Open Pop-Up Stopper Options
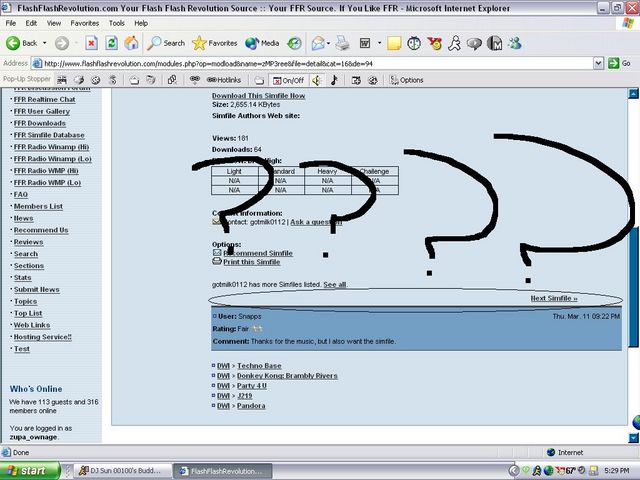Viewport: 640px width, 480px height. (x=406, y=80)
